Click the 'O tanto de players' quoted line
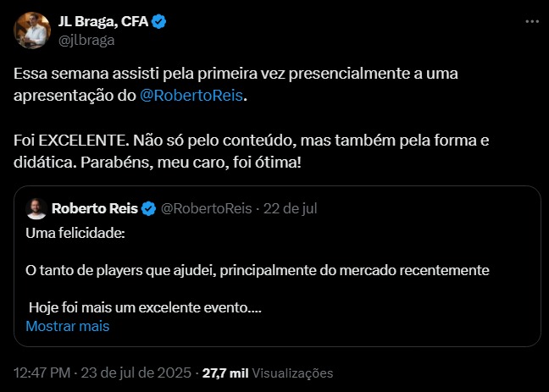The height and width of the screenshot is (392, 549). click(258, 270)
